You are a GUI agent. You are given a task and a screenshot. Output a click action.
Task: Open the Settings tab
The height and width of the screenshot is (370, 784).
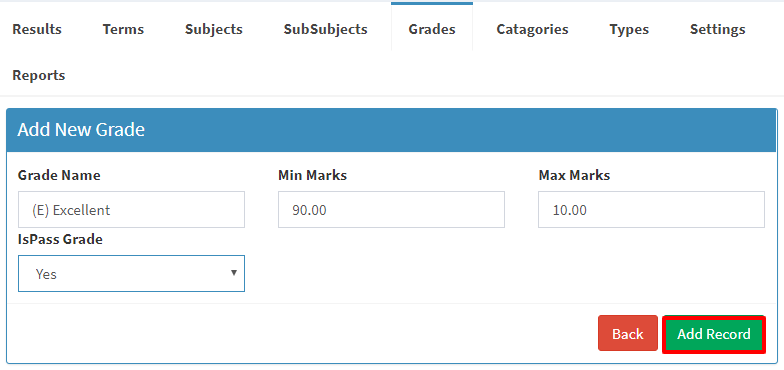(718, 29)
